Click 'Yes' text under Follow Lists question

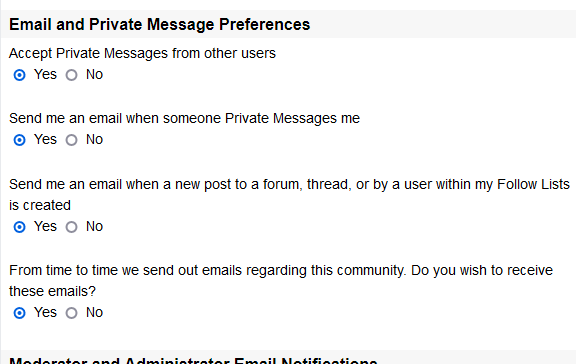[45, 227]
